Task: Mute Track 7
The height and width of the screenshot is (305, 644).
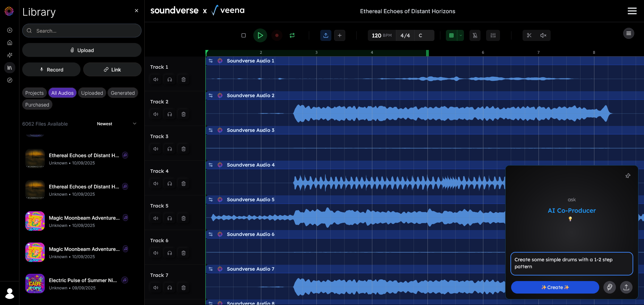Action: [156, 288]
